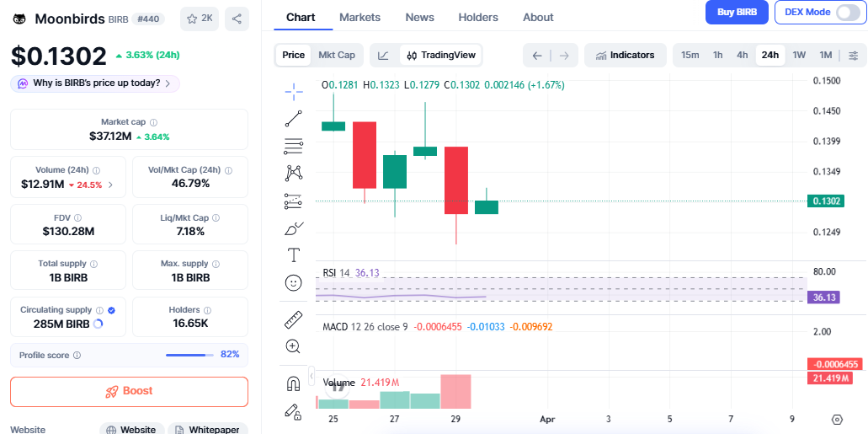Switch to TradingView chart mode
This screenshot has width=868, height=434.
coord(440,55)
